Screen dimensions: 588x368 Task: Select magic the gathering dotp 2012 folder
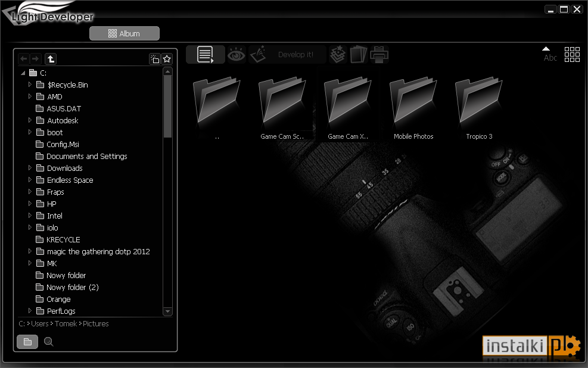click(93, 251)
